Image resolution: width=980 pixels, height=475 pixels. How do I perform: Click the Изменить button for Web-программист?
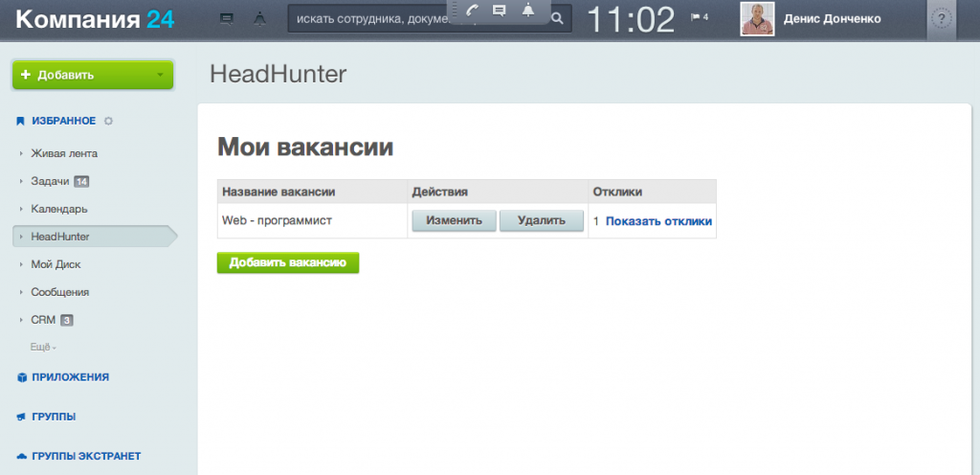(454, 221)
